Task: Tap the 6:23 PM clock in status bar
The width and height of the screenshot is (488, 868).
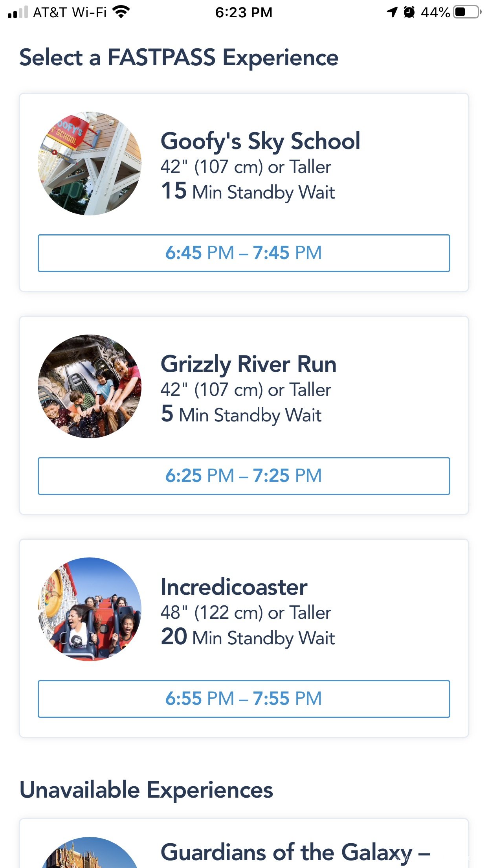Action: pos(244,13)
